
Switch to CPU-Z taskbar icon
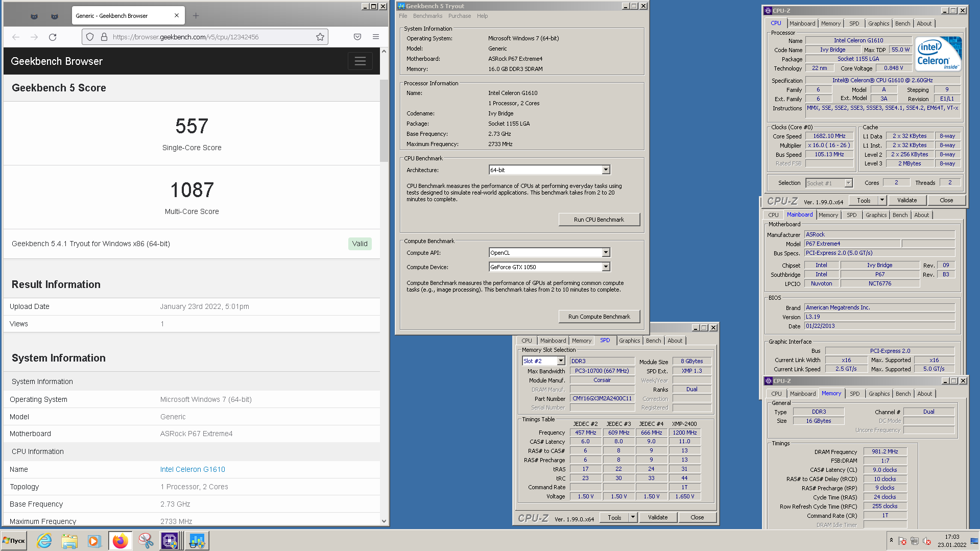click(170, 541)
